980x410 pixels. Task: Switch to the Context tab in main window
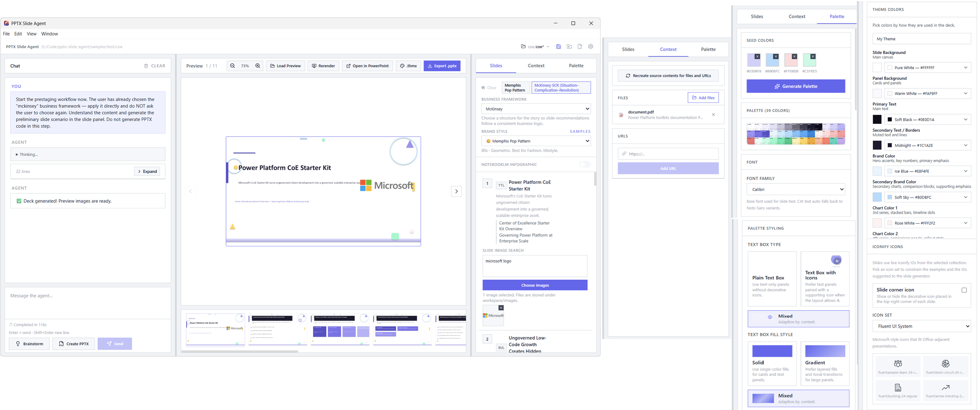[x=536, y=66]
